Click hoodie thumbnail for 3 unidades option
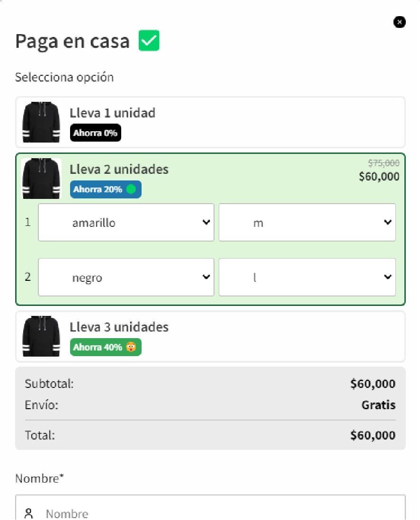Viewport: 420px width, 520px height. 41,336
